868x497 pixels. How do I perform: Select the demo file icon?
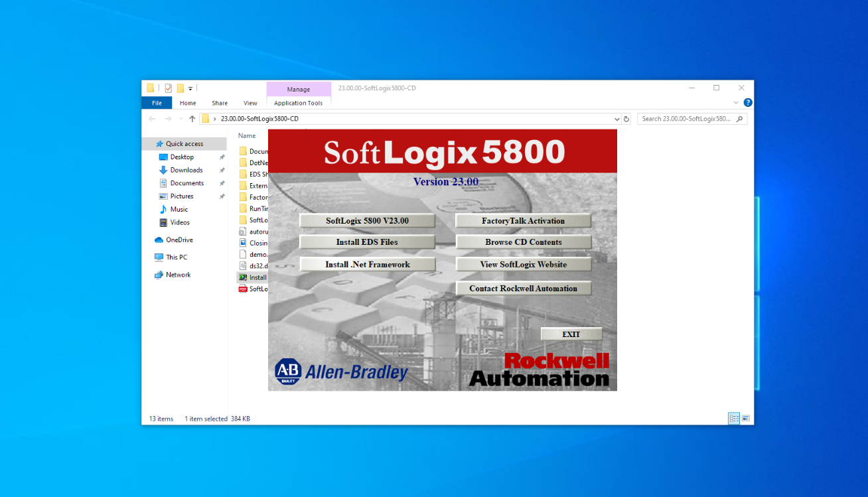243,254
